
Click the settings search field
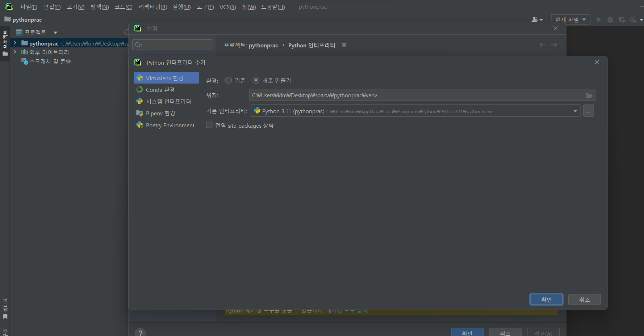[x=172, y=45]
